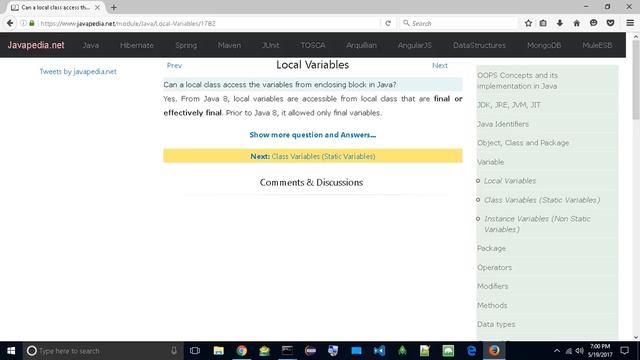
Task: Open 'Next: Class Variables (Static Variables)' banner
Action: [x=313, y=156]
